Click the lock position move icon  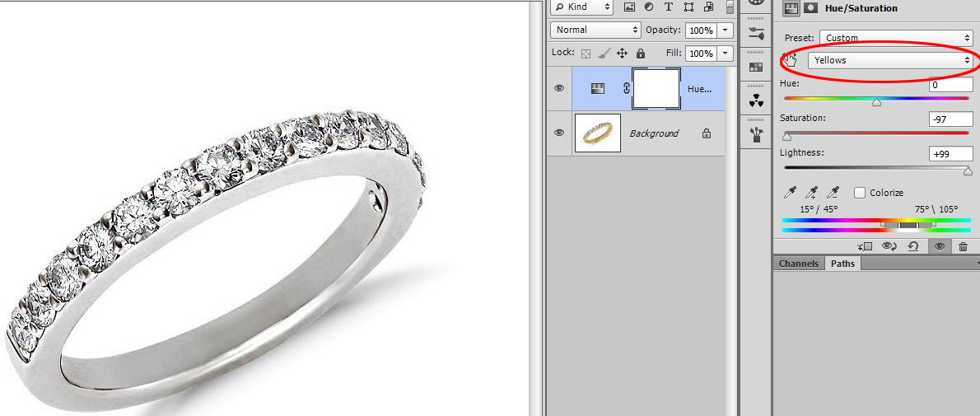622,53
